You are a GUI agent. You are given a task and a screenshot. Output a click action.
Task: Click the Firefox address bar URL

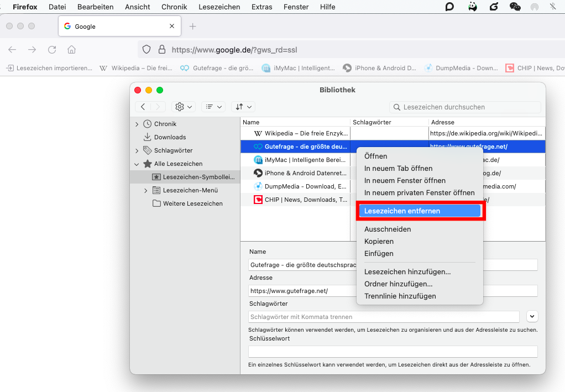(234, 50)
